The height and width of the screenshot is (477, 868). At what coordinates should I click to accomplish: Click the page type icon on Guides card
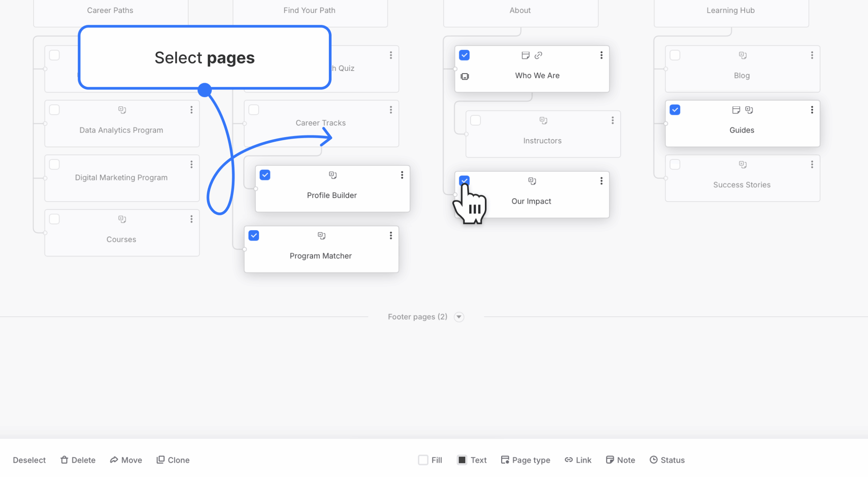749,110
